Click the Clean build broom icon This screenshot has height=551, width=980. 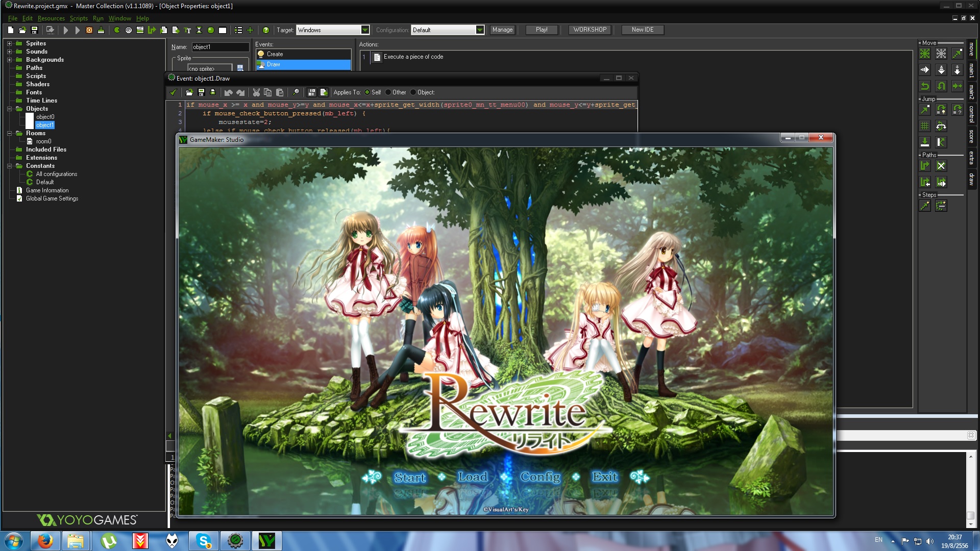click(101, 30)
